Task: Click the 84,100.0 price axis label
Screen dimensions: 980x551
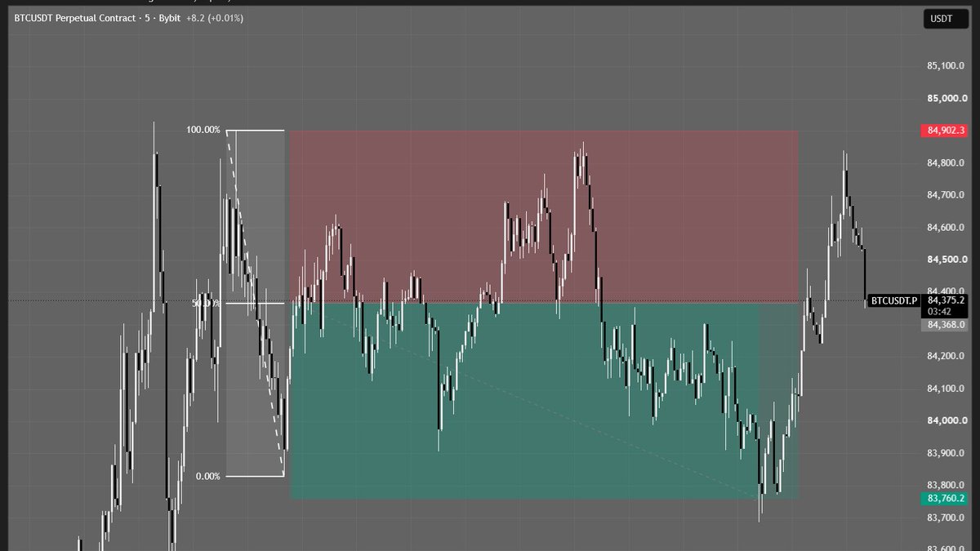Action: (947, 389)
